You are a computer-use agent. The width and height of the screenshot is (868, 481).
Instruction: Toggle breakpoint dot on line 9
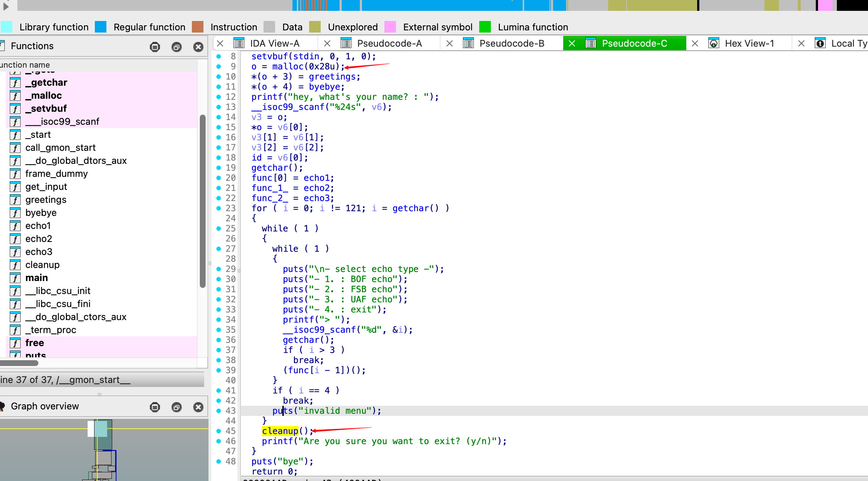click(219, 66)
